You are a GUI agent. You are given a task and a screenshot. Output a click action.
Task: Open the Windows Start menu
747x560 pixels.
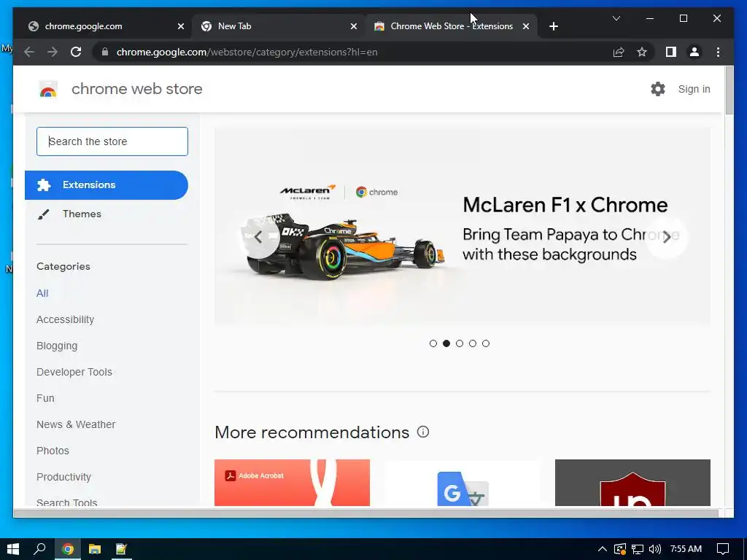(13, 549)
